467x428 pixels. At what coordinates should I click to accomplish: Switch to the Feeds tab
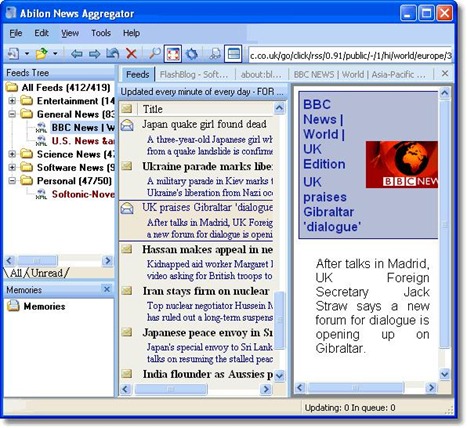(137, 74)
